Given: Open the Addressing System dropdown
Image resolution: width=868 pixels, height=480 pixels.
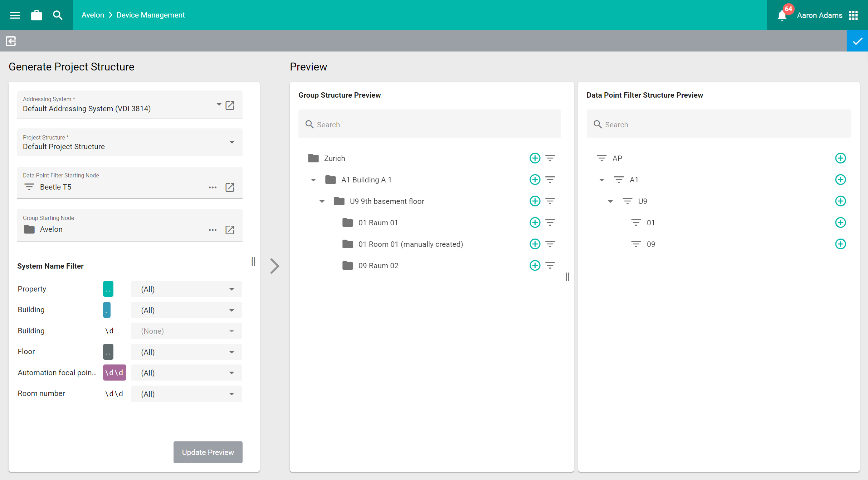Looking at the screenshot, I should click(x=219, y=104).
